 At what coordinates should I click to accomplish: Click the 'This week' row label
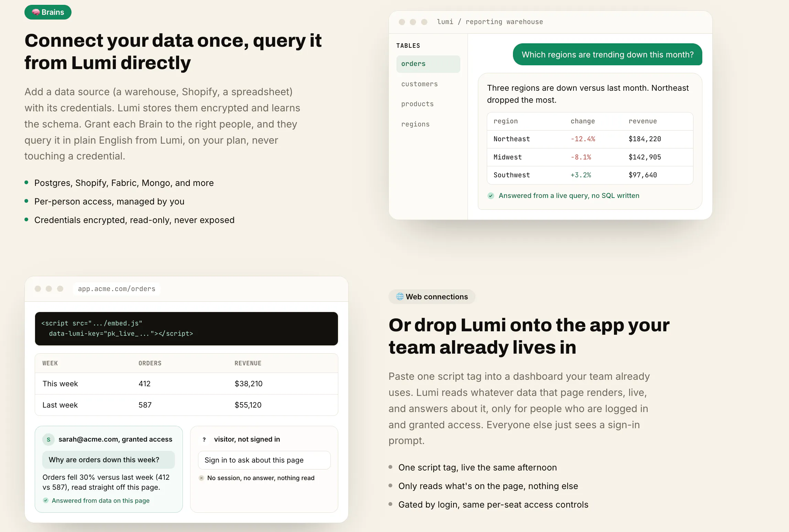pos(60,384)
